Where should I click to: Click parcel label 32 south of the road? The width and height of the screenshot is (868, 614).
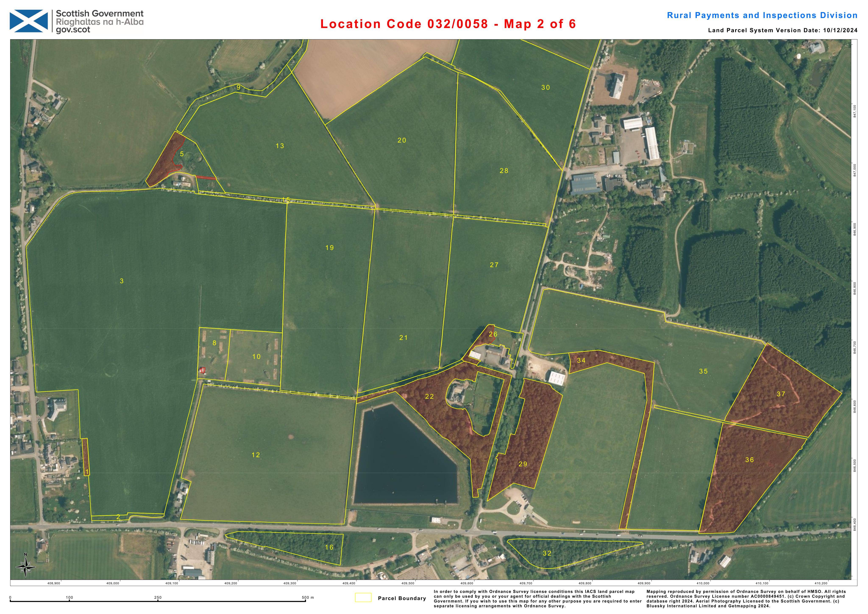[547, 554]
